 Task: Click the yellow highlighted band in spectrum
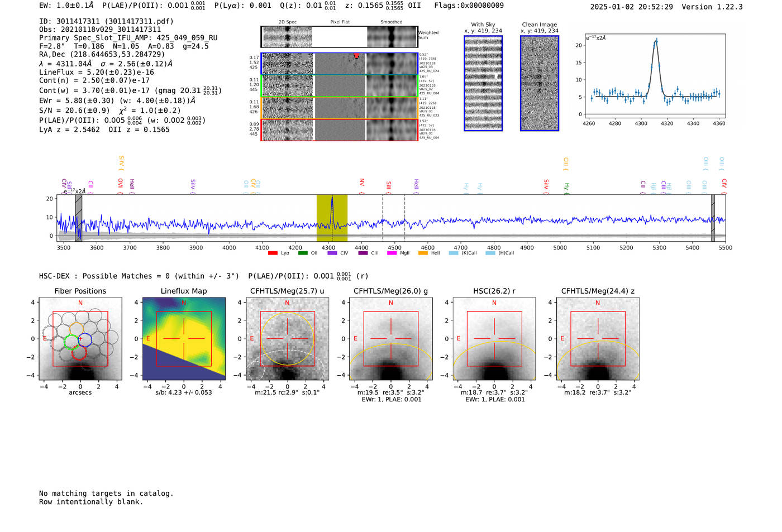click(332, 218)
